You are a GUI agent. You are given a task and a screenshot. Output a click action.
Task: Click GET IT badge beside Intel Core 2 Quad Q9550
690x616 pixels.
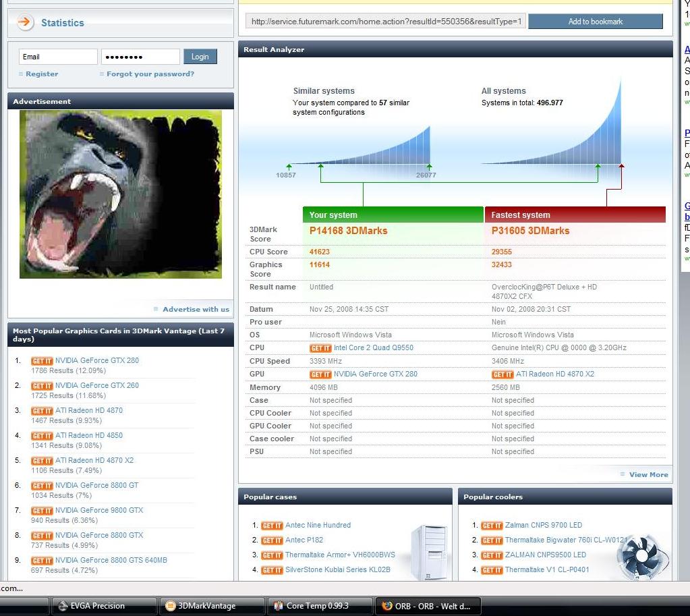point(320,348)
